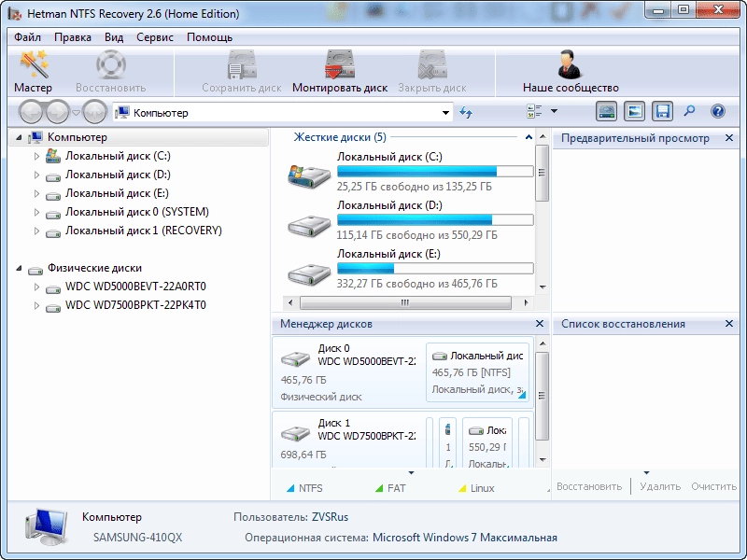The width and height of the screenshot is (747, 560).
Task: Collapse the Физические диски node
Action: [x=19, y=268]
